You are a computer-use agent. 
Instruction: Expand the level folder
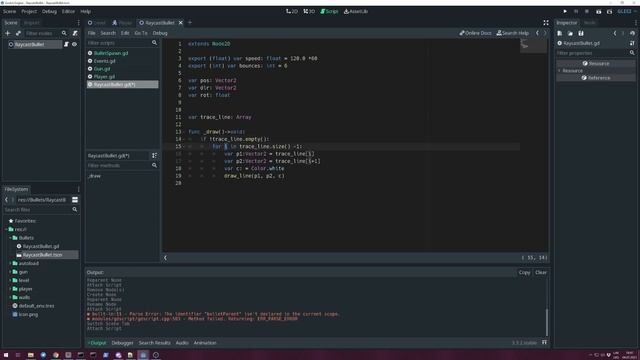click(x=10, y=280)
